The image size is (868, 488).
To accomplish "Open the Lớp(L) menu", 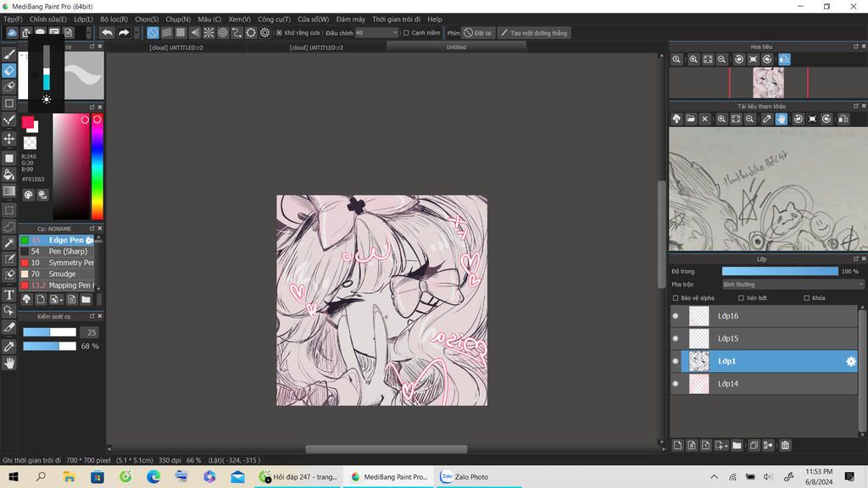I will [x=84, y=19].
